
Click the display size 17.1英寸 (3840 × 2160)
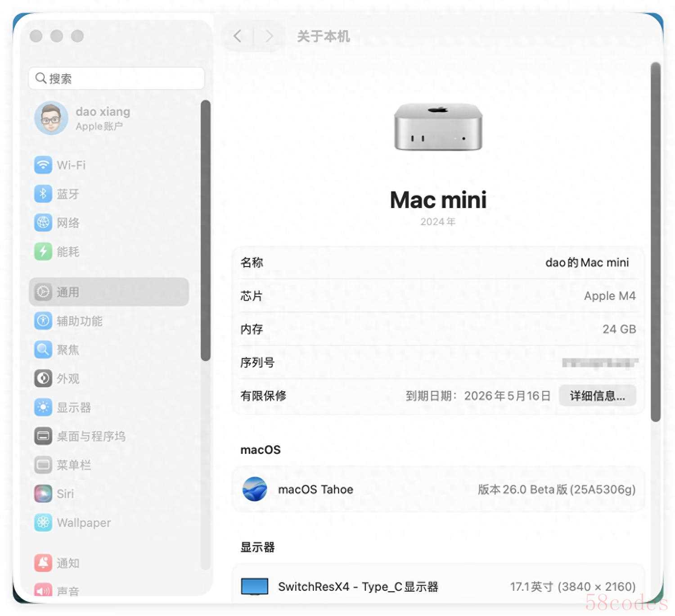(573, 587)
